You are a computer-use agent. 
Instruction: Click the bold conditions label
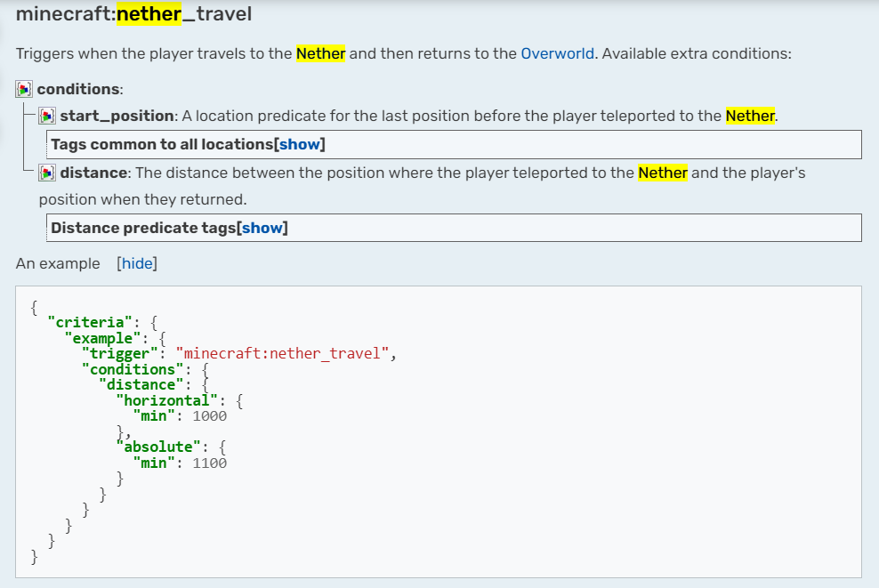pyautogui.click(x=78, y=89)
